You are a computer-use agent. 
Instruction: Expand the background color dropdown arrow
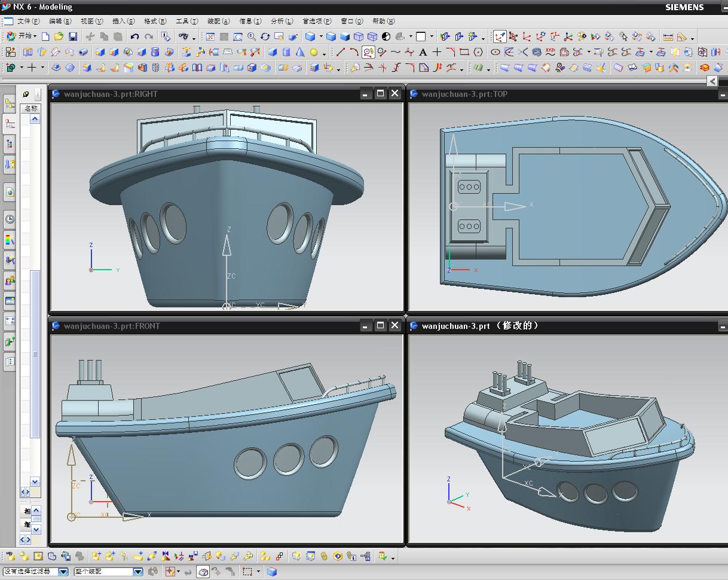tap(432, 36)
